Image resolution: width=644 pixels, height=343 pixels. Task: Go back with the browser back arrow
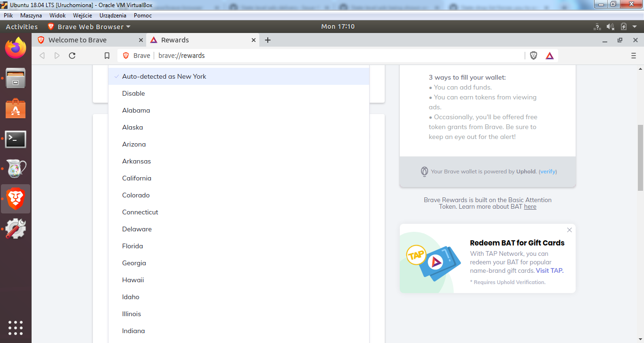[42, 56]
